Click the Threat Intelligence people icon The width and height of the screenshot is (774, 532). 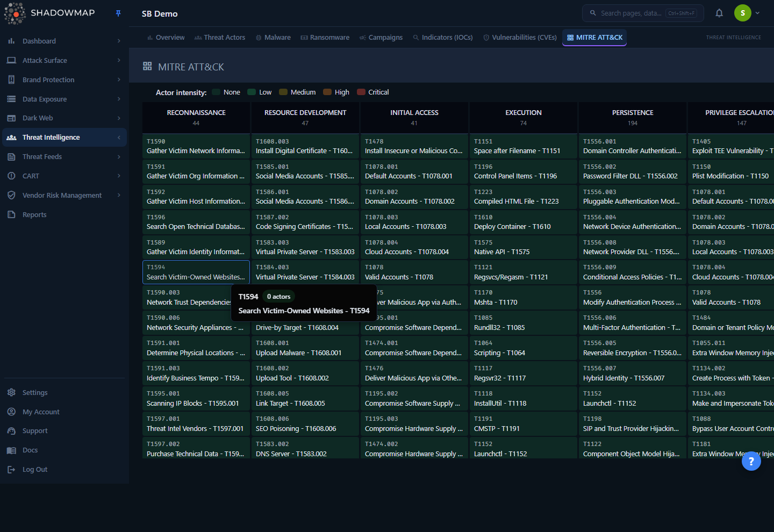pyautogui.click(x=11, y=138)
